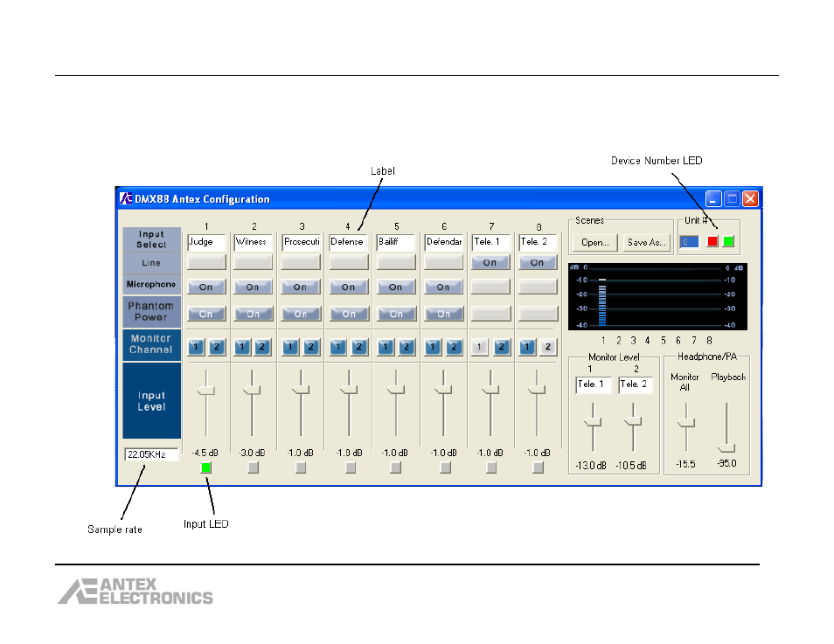Enable Phantom Power for channel 8
Image resolution: width=834 pixels, height=644 pixels.
tap(538, 314)
